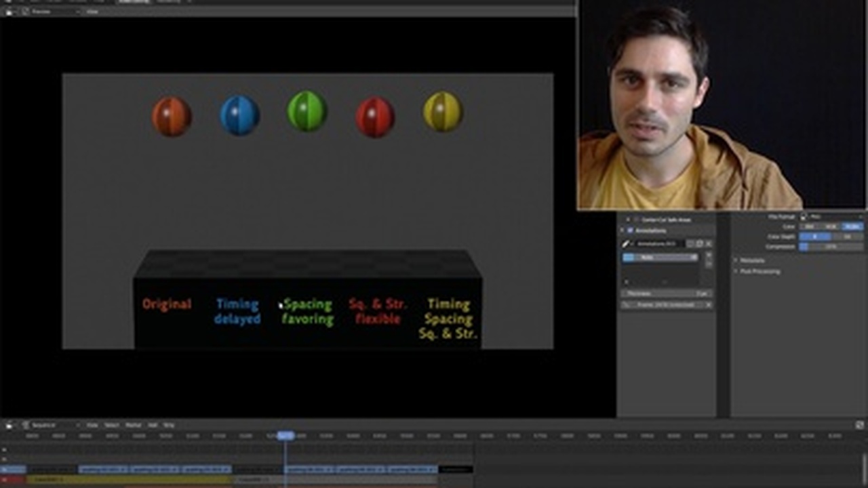Select the annotation pencil icon in Annotations panel

(x=625, y=244)
